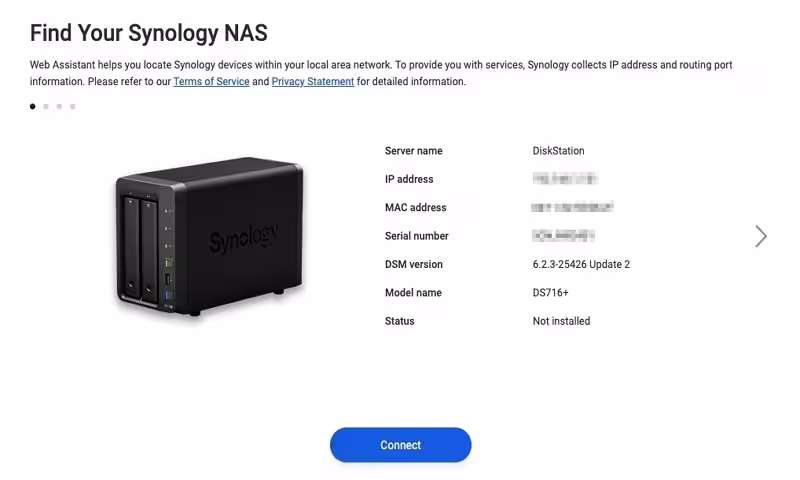
Task: Click the Not installed status text
Action: coord(561,321)
